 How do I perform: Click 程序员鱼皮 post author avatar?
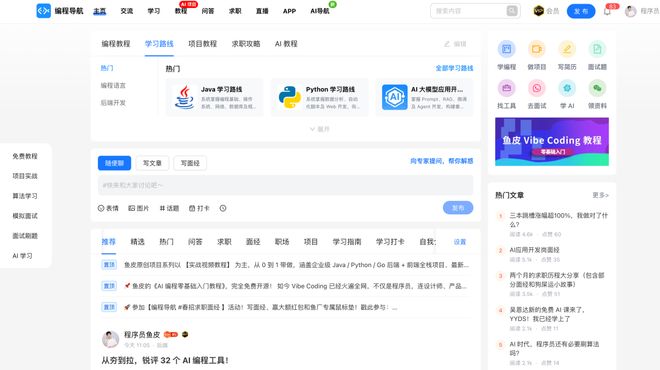[110, 339]
